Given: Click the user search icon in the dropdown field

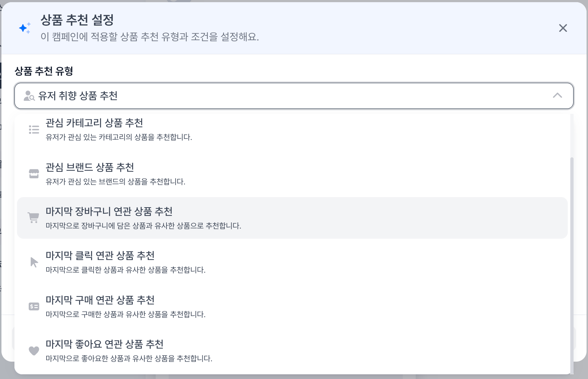Looking at the screenshot, I should (29, 96).
